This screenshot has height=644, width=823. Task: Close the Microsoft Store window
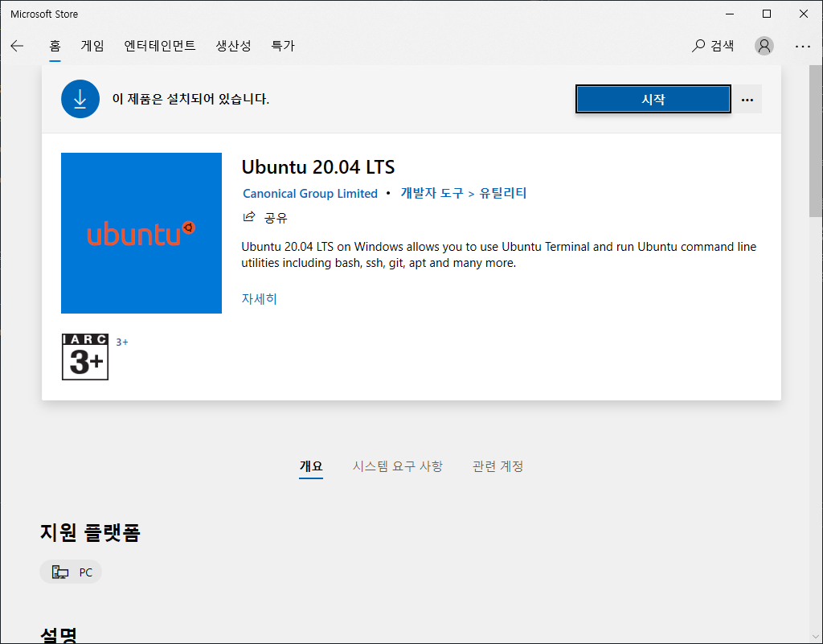coord(804,14)
